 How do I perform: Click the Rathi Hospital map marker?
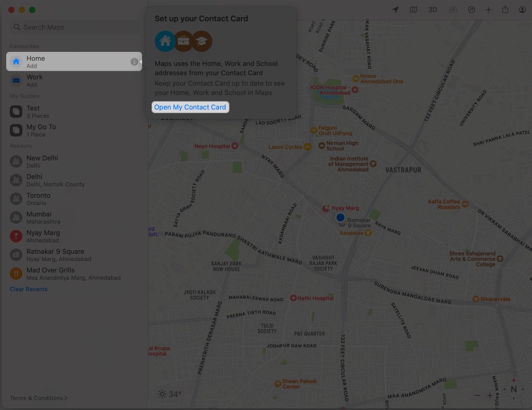point(294,298)
